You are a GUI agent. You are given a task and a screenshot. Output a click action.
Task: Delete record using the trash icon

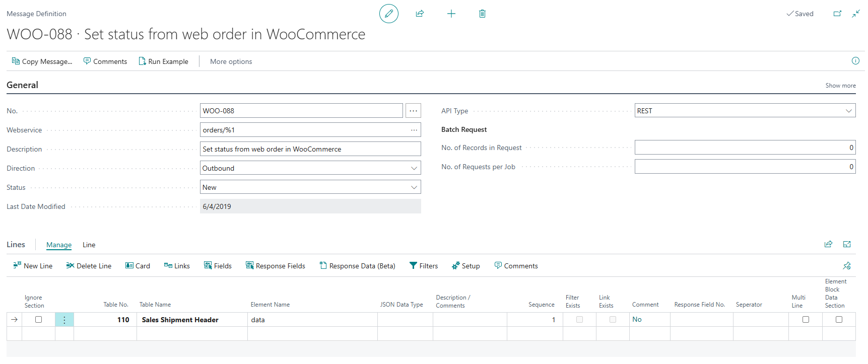tap(482, 14)
